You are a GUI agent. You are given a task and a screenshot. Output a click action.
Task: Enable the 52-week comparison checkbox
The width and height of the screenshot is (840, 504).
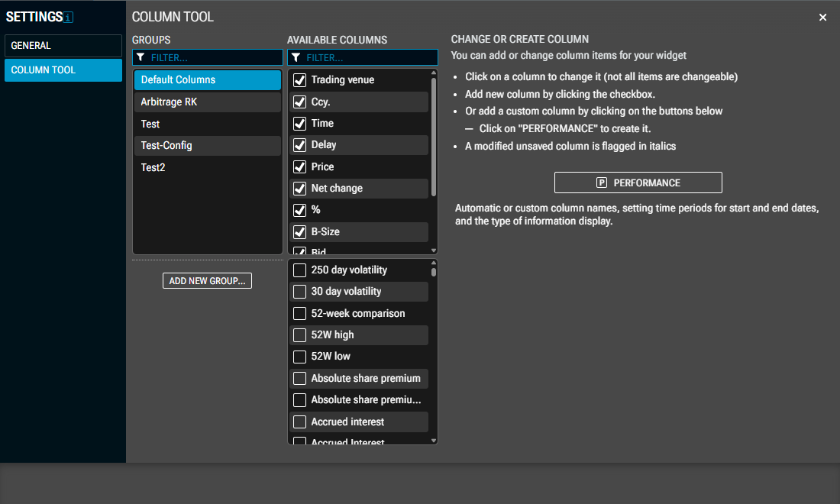[x=299, y=313]
